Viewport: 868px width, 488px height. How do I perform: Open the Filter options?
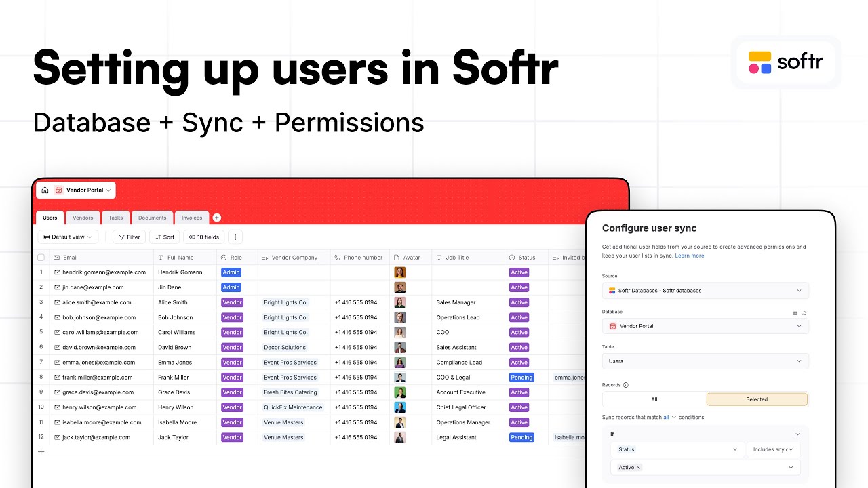tap(129, 237)
